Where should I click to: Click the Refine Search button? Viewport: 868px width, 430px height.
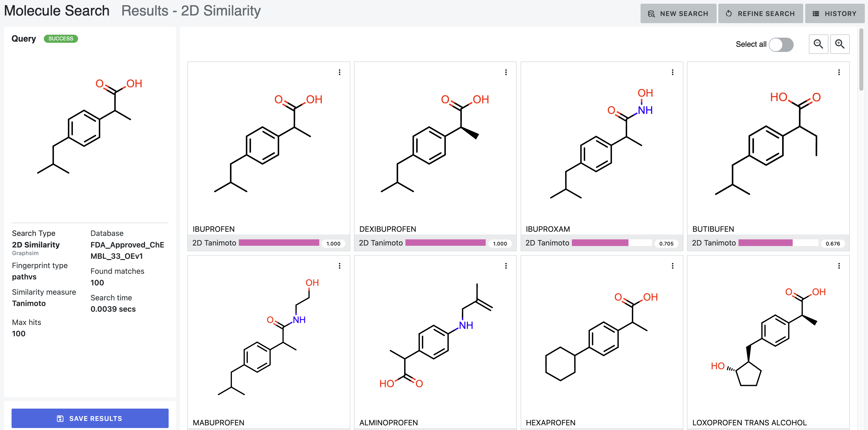tap(760, 14)
